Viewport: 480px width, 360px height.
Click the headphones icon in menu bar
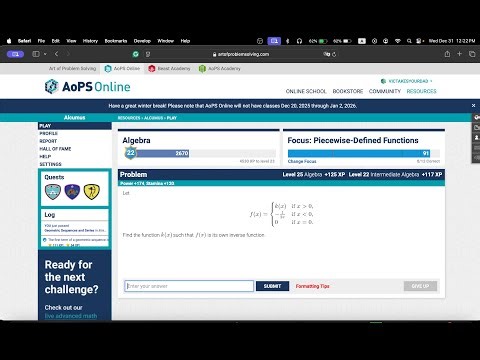[299, 41]
